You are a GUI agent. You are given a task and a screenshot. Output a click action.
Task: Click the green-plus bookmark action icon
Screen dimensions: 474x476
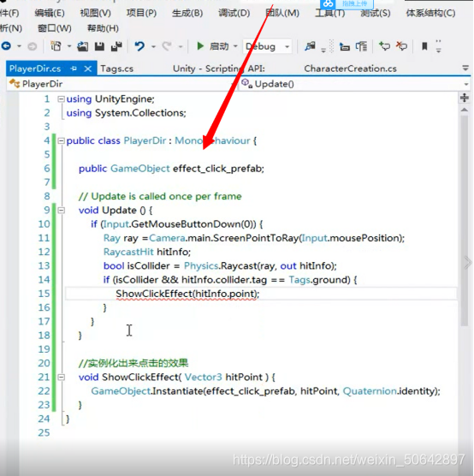coord(384,46)
